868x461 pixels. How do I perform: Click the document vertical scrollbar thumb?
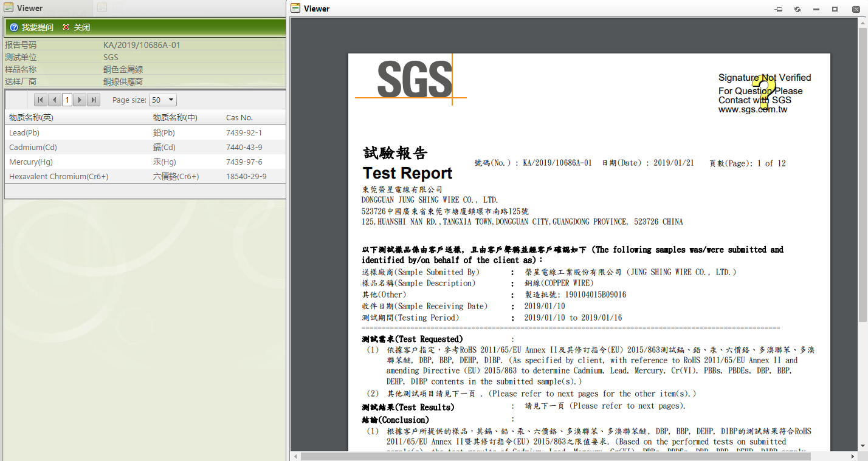(x=863, y=174)
